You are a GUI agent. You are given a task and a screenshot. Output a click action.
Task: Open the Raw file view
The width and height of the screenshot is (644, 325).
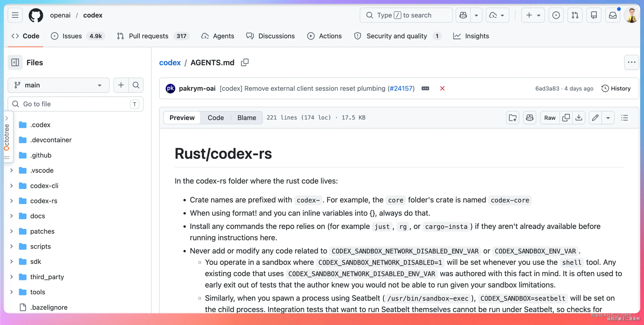coord(550,118)
